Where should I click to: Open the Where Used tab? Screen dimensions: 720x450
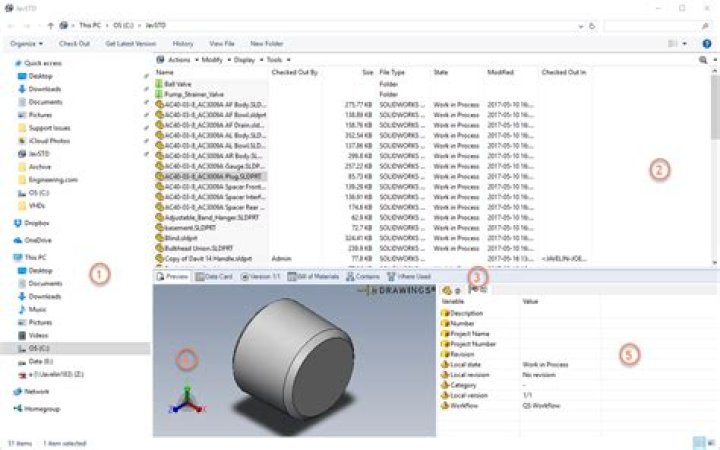pyautogui.click(x=411, y=276)
